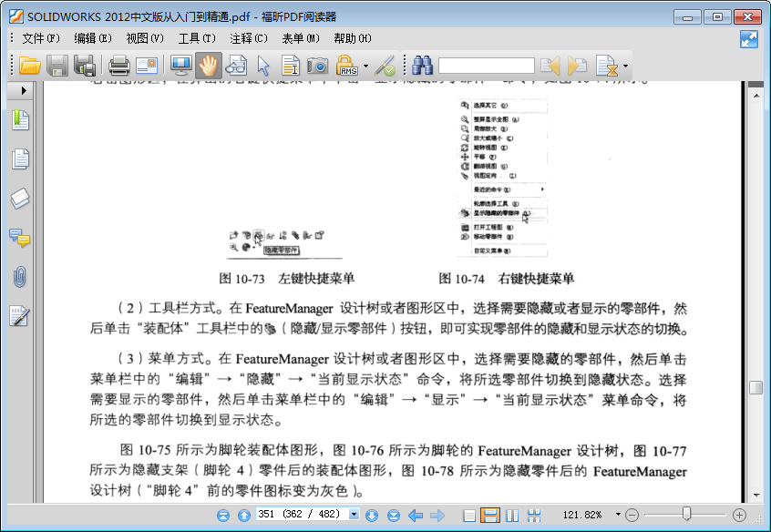Go to the next view
The image size is (771, 532).
tap(437, 516)
